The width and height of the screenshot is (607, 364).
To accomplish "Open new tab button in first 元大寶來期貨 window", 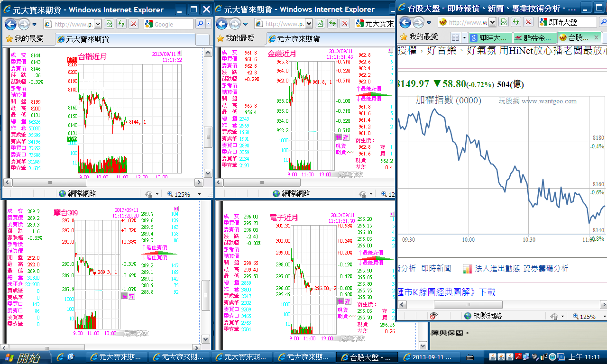I will (x=202, y=40).
